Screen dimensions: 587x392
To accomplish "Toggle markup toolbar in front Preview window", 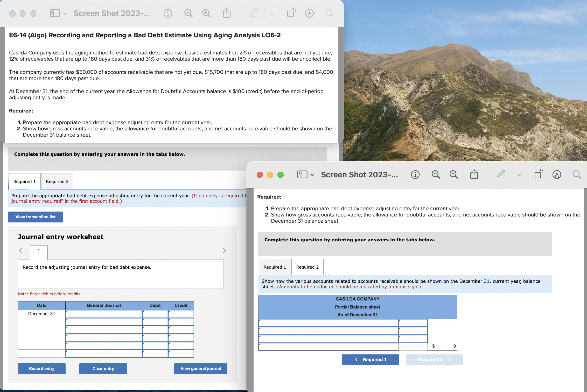I will tap(557, 174).
